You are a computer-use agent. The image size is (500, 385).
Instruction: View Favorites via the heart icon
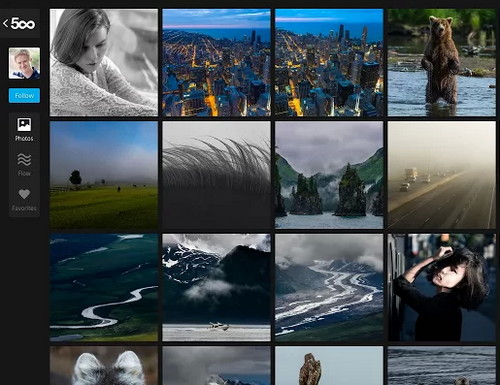click(x=24, y=194)
